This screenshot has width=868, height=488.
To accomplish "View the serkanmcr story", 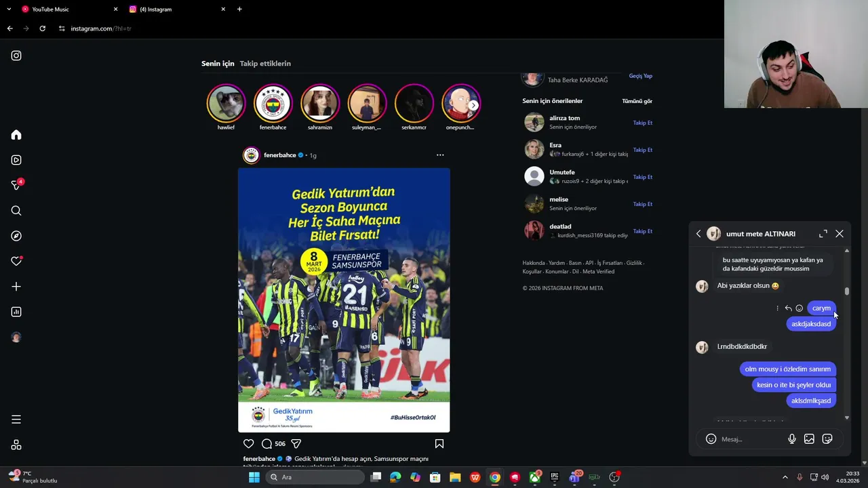I will click(x=414, y=104).
